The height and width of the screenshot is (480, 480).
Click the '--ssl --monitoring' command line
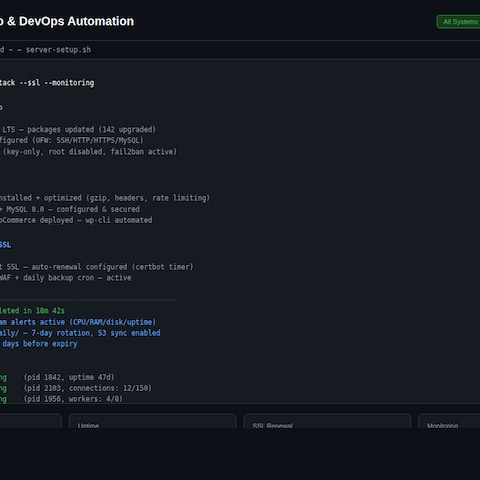click(x=47, y=83)
